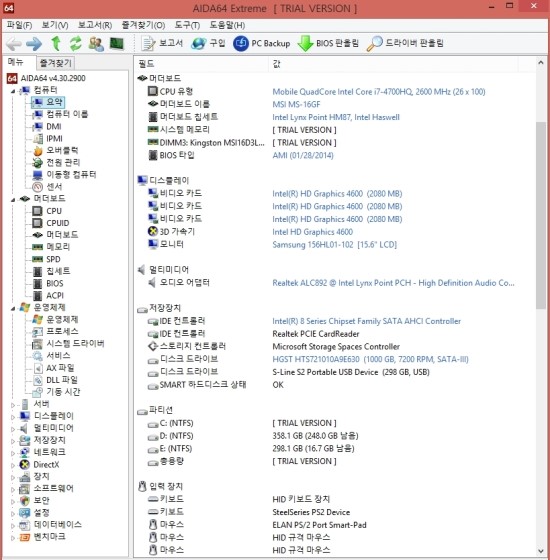Open the 즐겨찾기(O) menu
Screen dimensions: 550x560
(x=143, y=25)
